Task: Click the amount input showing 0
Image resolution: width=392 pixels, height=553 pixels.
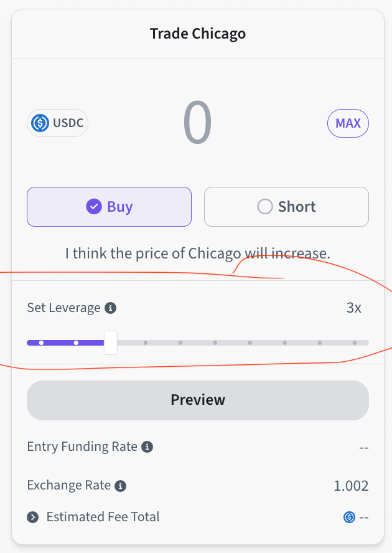Action: point(197,123)
